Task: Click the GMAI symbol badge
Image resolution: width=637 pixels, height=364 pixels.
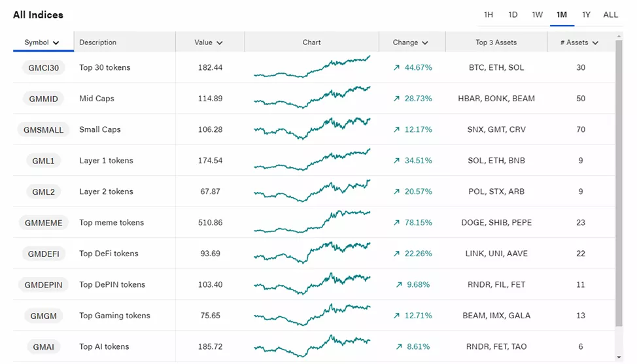Action: pos(43,347)
